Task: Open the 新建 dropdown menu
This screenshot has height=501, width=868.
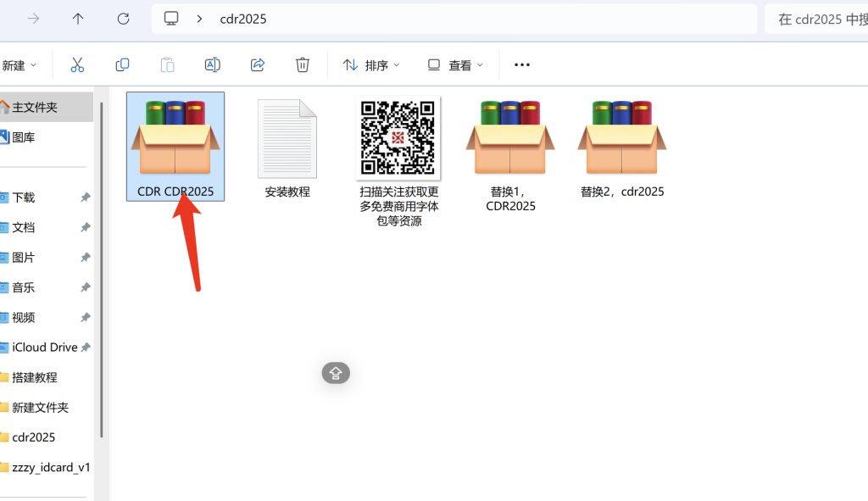Action: [x=19, y=65]
